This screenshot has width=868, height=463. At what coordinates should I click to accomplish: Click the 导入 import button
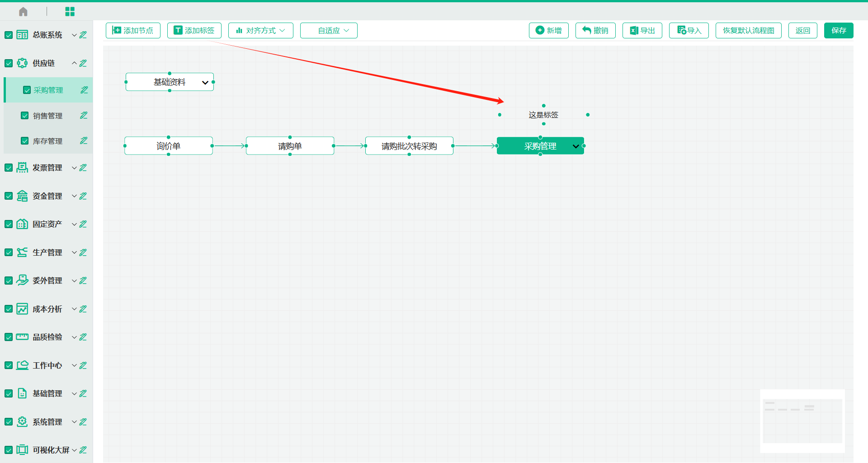coord(689,30)
